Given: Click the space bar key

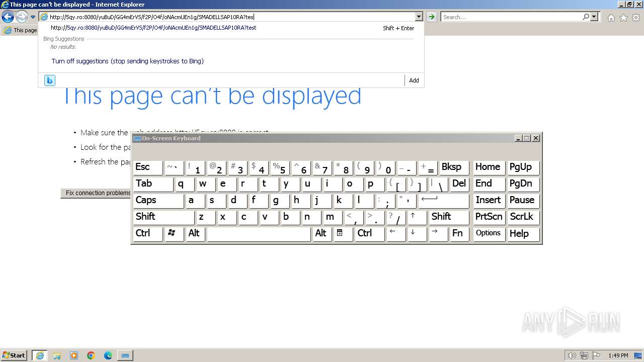Looking at the screenshot, I should pyautogui.click(x=259, y=234).
